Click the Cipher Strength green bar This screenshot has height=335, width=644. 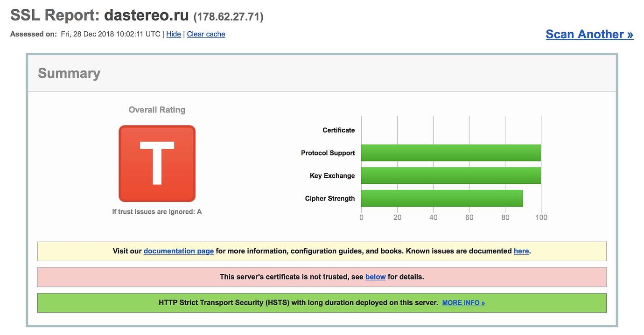click(442, 198)
